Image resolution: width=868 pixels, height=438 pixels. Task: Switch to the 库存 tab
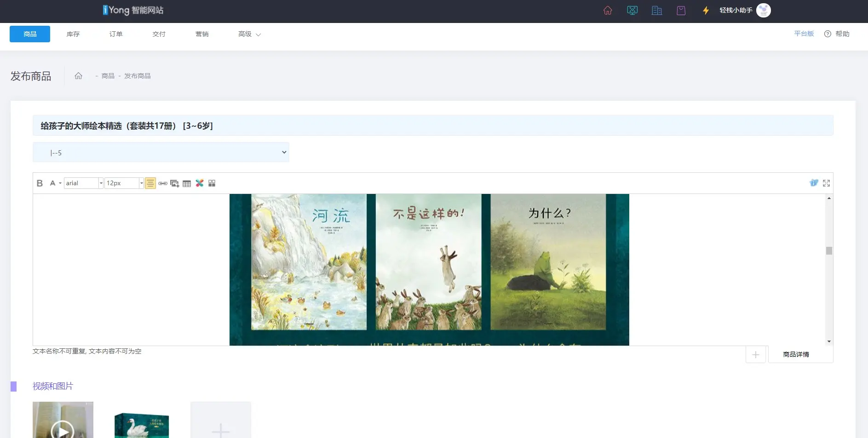point(73,34)
